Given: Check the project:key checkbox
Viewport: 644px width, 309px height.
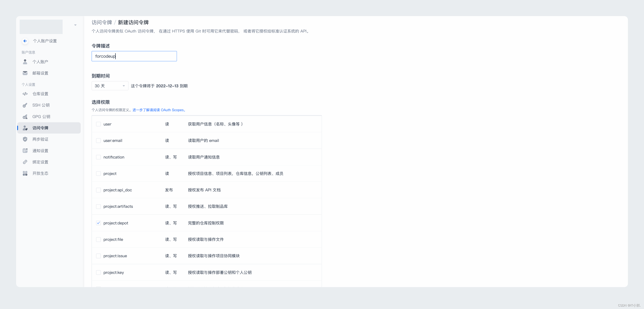Looking at the screenshot, I should (x=98, y=273).
